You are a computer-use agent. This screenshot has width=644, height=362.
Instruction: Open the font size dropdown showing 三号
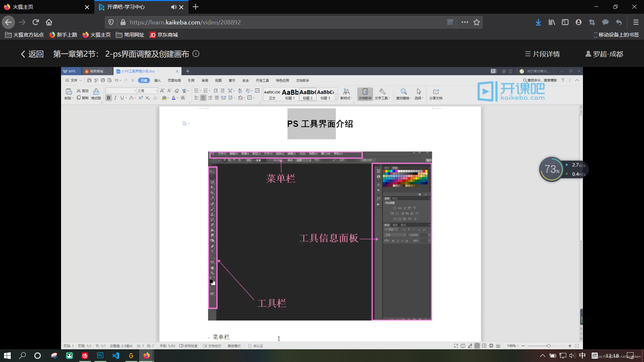pyautogui.click(x=156, y=91)
